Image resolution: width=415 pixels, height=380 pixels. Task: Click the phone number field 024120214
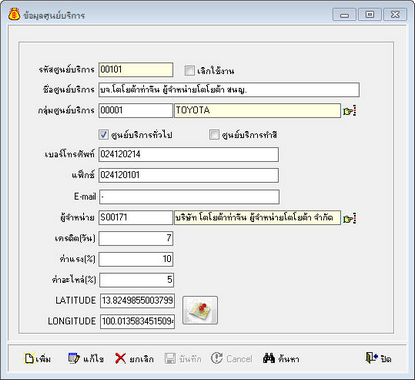click(189, 155)
